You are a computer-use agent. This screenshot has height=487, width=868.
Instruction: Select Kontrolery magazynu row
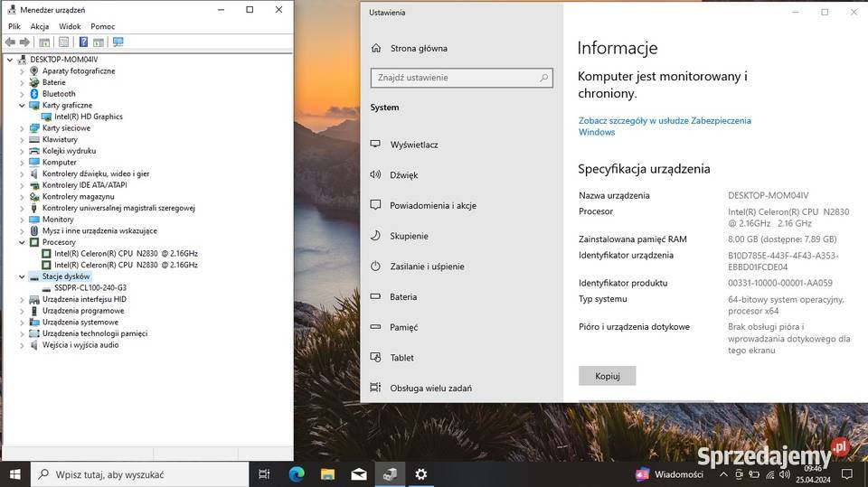point(78,196)
